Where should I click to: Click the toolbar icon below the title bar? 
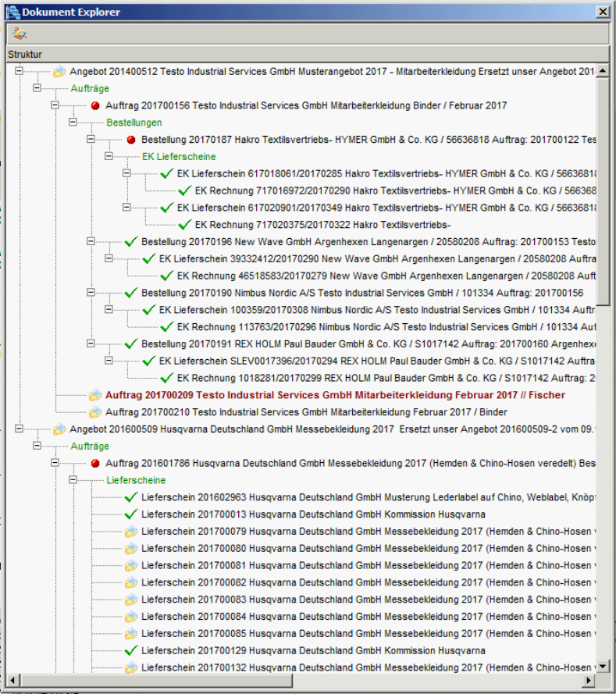(20, 33)
